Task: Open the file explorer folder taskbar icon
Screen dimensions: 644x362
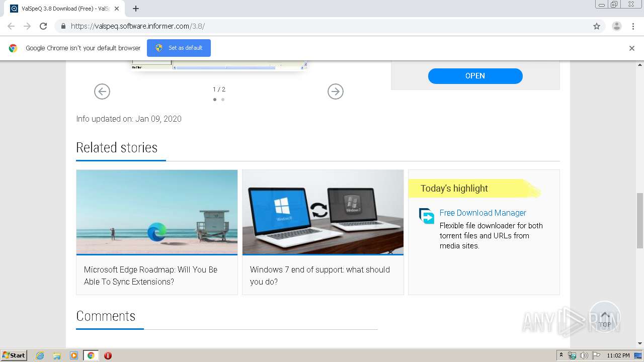Action: [57, 355]
